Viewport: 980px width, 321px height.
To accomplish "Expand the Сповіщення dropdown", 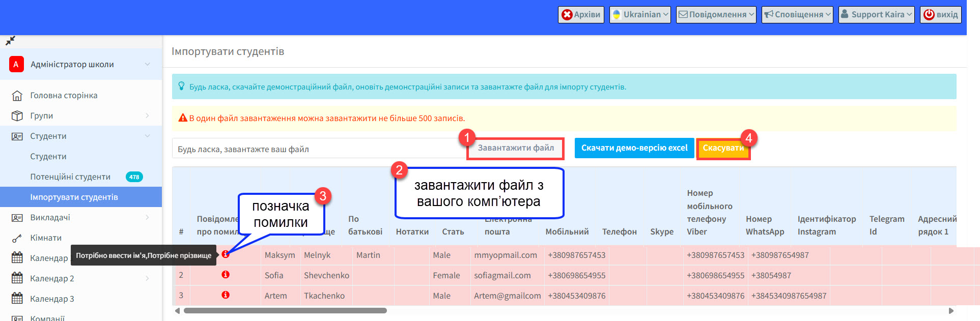I will [x=797, y=15].
